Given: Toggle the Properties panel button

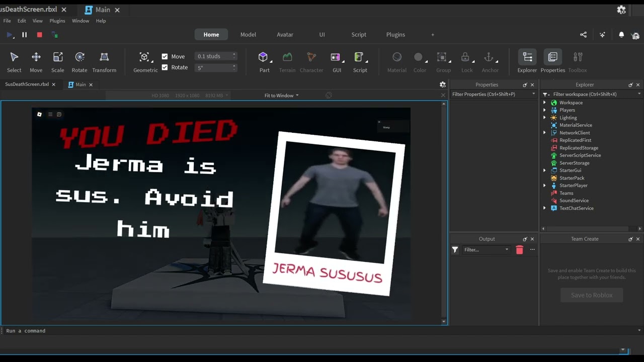Looking at the screenshot, I should (x=552, y=57).
